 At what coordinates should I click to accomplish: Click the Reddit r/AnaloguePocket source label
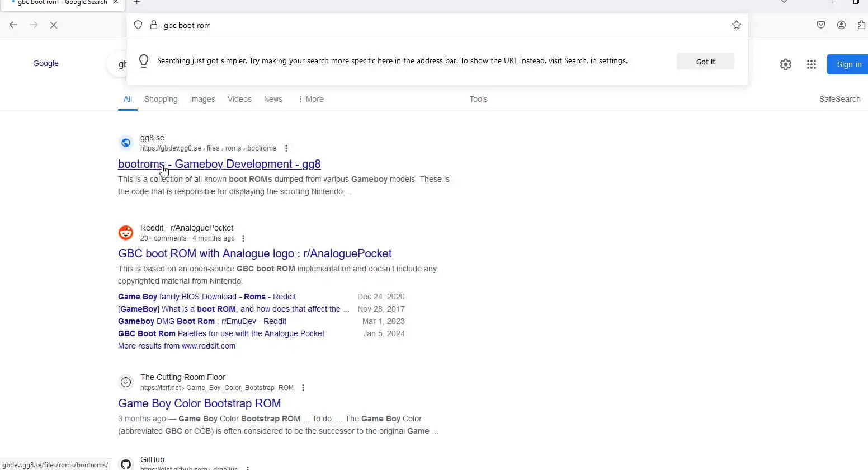187,228
